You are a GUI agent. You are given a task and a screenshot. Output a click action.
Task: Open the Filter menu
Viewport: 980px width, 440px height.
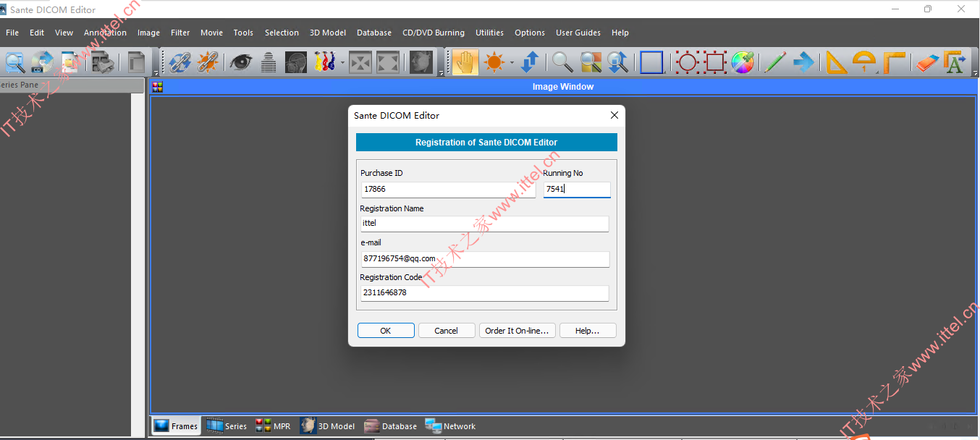point(180,33)
